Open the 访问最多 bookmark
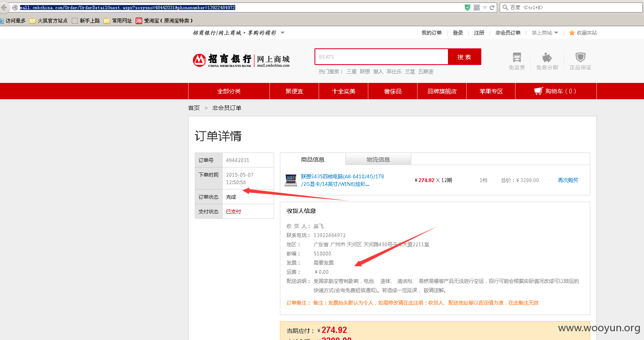The image size is (644, 340). pos(13,20)
